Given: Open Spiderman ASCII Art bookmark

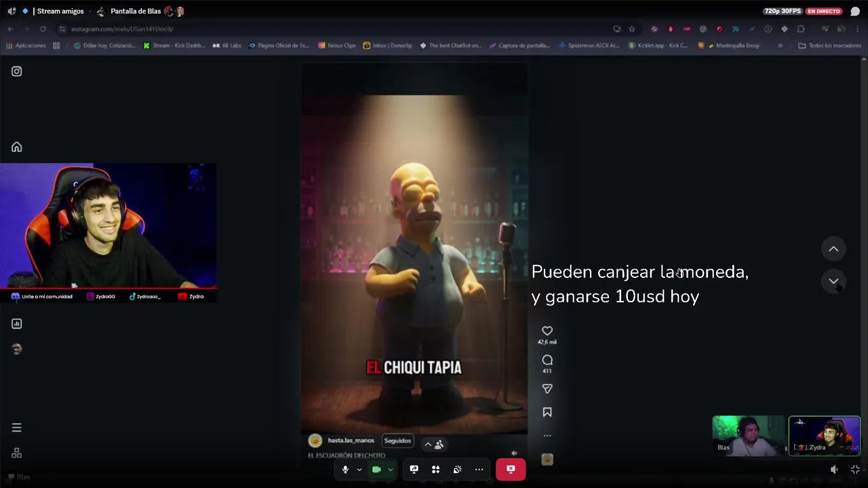Looking at the screenshot, I should (x=589, y=45).
